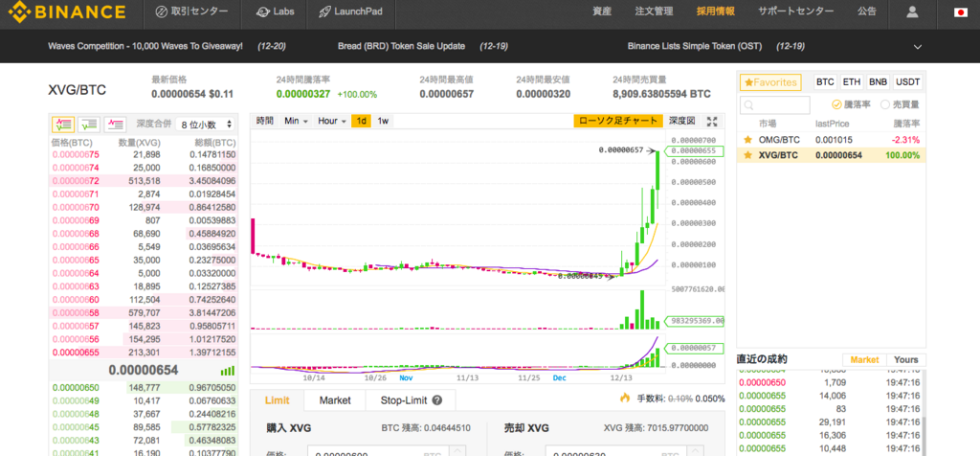Select the BNB market tab

pos(879,82)
